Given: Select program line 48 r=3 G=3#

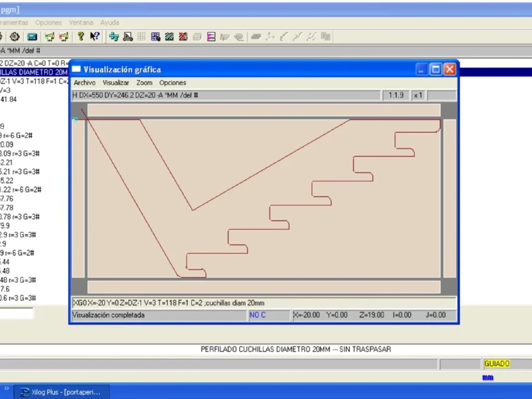Looking at the screenshot, I should click(x=18, y=280).
